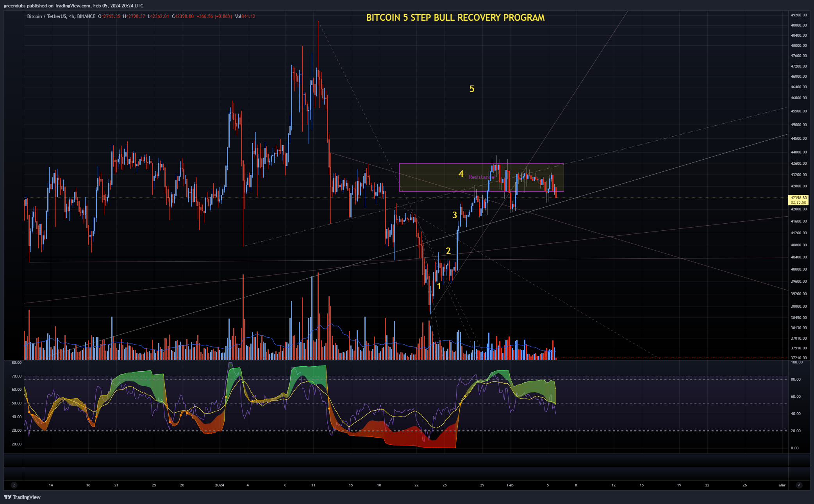Click the yellow countdown timer '03:35:50'
The width and height of the screenshot is (814, 504).
[x=799, y=203]
